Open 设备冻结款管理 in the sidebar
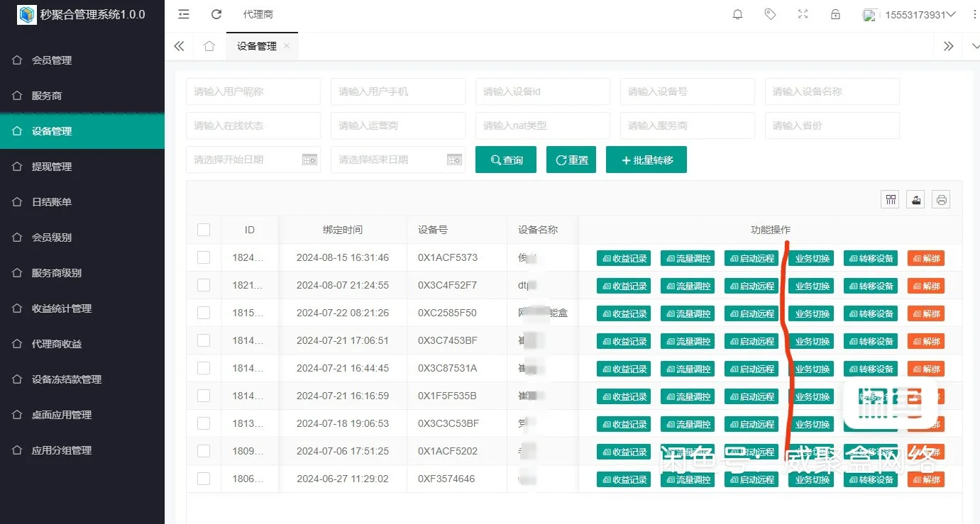Screen dimensions: 980x524 [x=82, y=379]
